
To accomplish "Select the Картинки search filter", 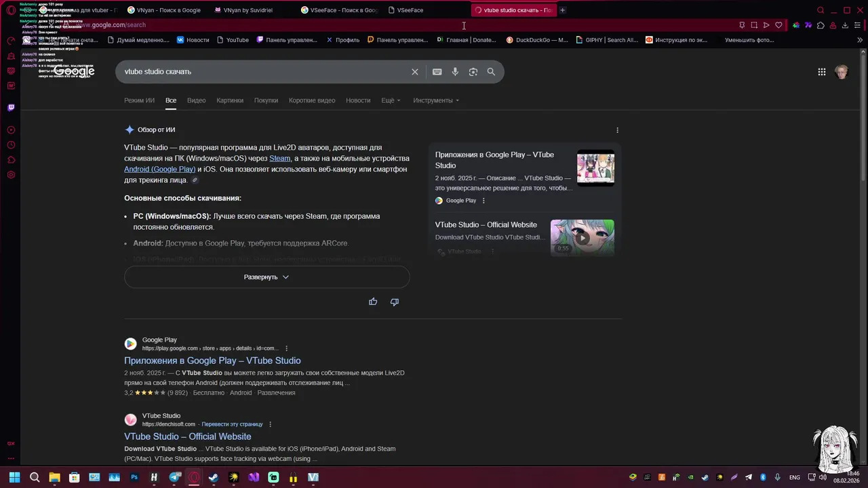I will pos(230,100).
